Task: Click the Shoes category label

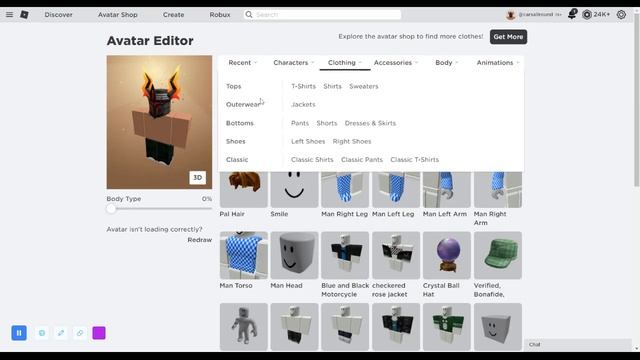Action: [x=236, y=142]
